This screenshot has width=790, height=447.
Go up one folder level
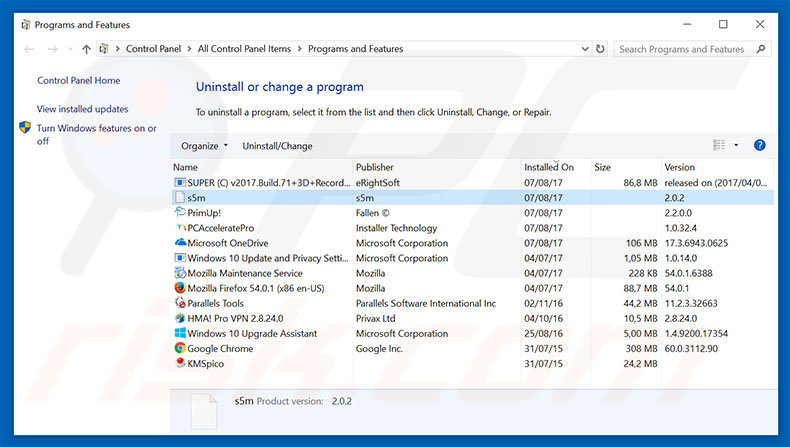86,49
